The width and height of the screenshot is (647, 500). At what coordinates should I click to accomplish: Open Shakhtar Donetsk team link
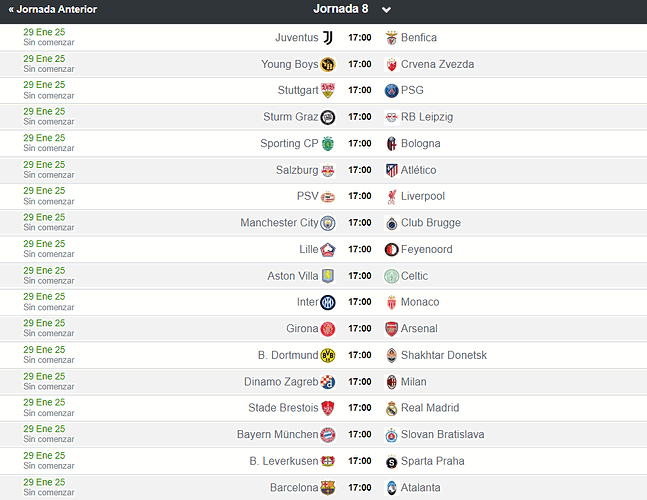click(x=444, y=355)
